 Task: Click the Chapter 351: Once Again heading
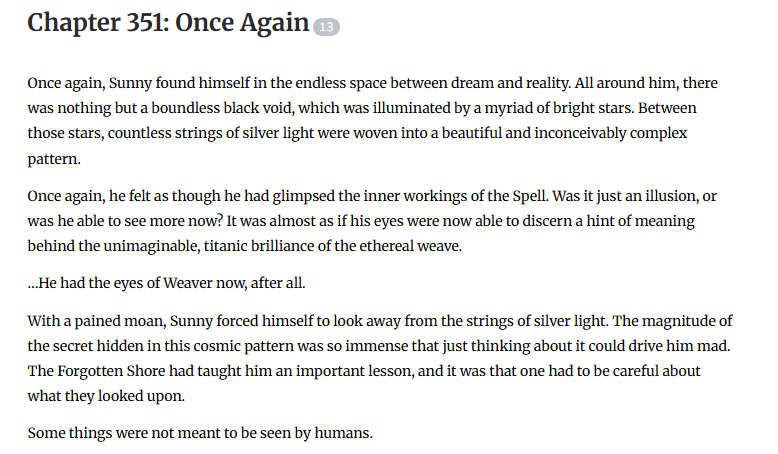168,23
